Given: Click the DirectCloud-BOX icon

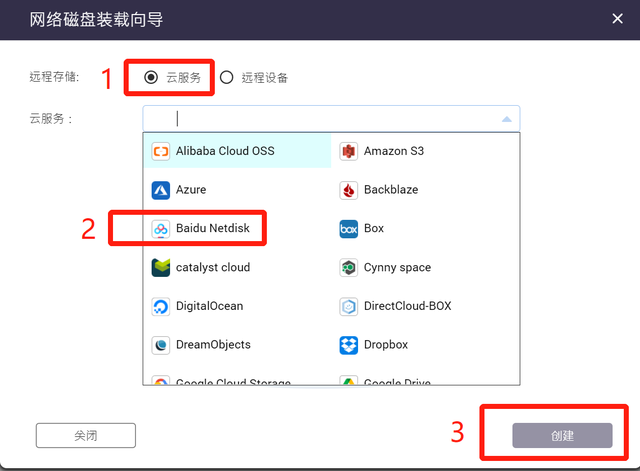Looking at the screenshot, I should click(349, 307).
